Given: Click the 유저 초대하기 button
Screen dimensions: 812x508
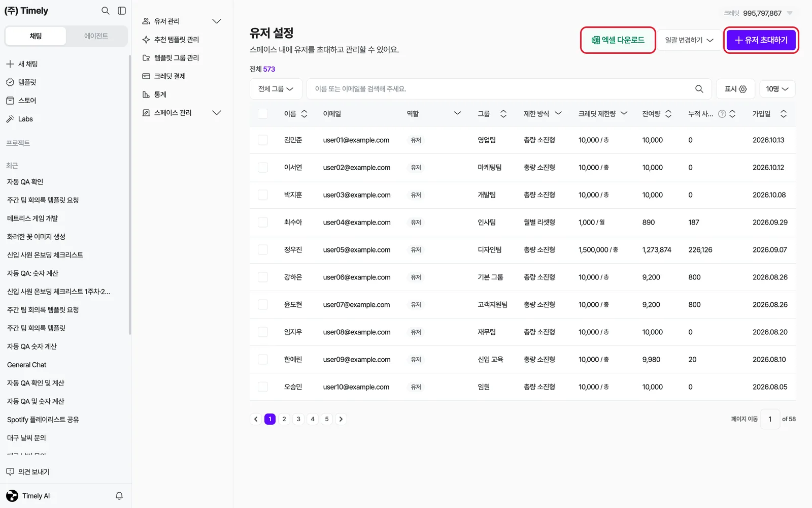Looking at the screenshot, I should coord(761,40).
